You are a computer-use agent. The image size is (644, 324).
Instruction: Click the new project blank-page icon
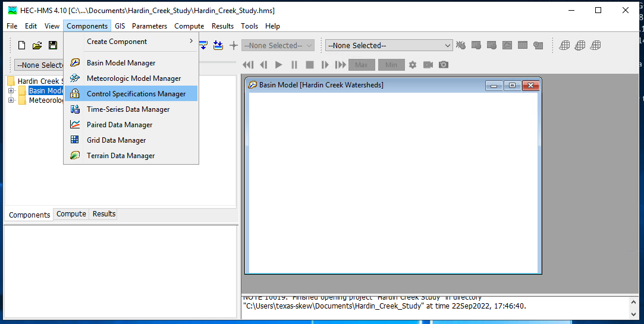[x=22, y=46]
